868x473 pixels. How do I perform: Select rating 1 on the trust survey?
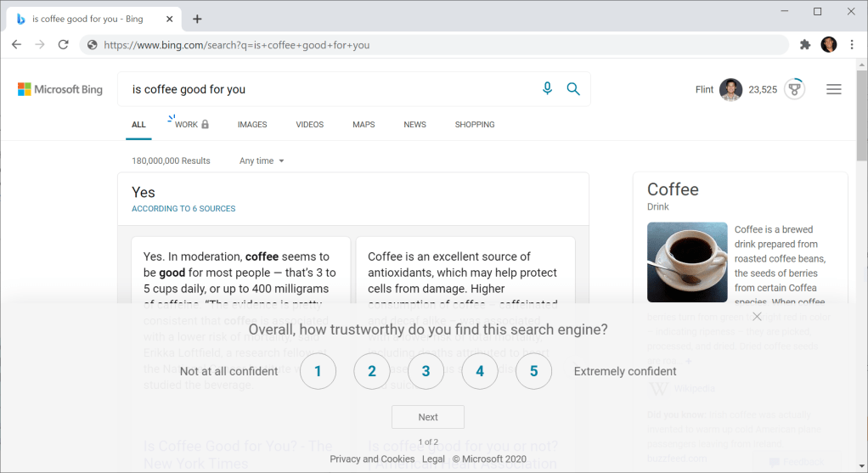[318, 371]
